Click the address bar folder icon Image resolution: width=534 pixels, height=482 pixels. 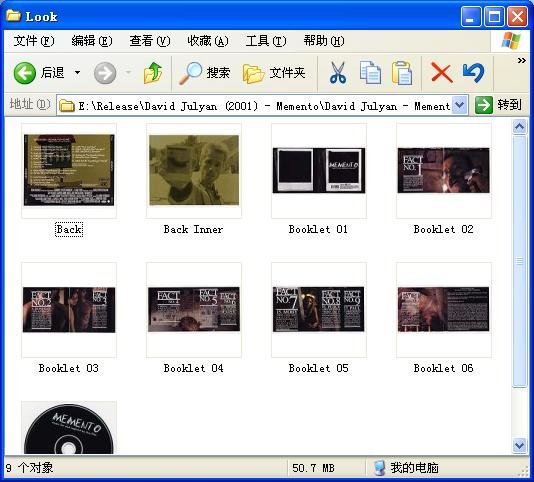click(x=67, y=106)
